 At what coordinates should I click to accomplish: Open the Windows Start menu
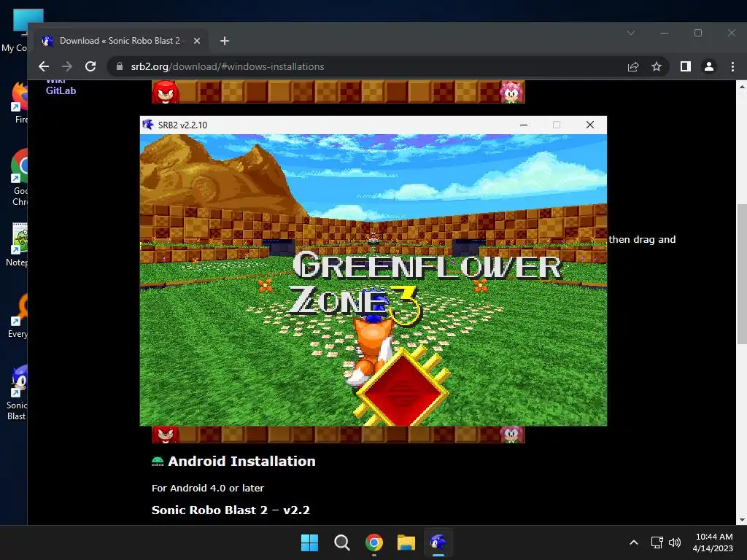click(x=309, y=542)
